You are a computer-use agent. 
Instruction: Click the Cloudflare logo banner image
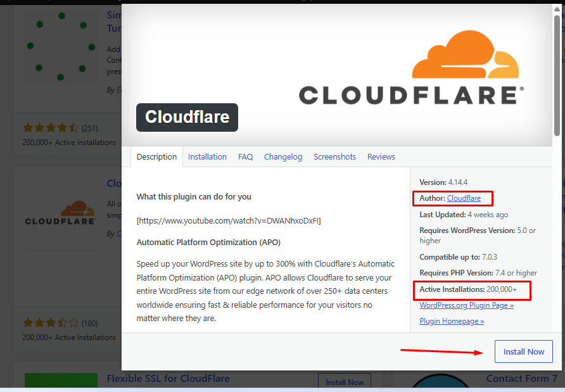(411, 68)
